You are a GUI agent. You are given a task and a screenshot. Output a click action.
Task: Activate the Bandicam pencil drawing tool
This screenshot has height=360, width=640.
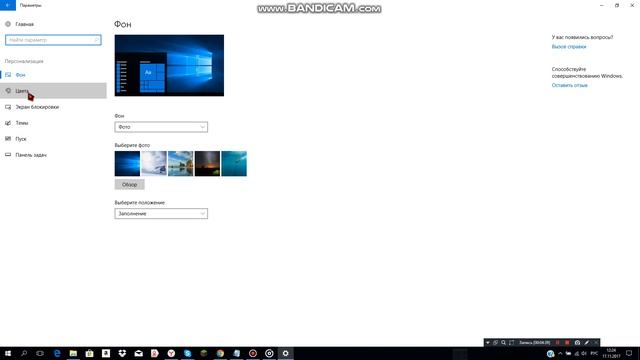pyautogui.click(x=587, y=343)
